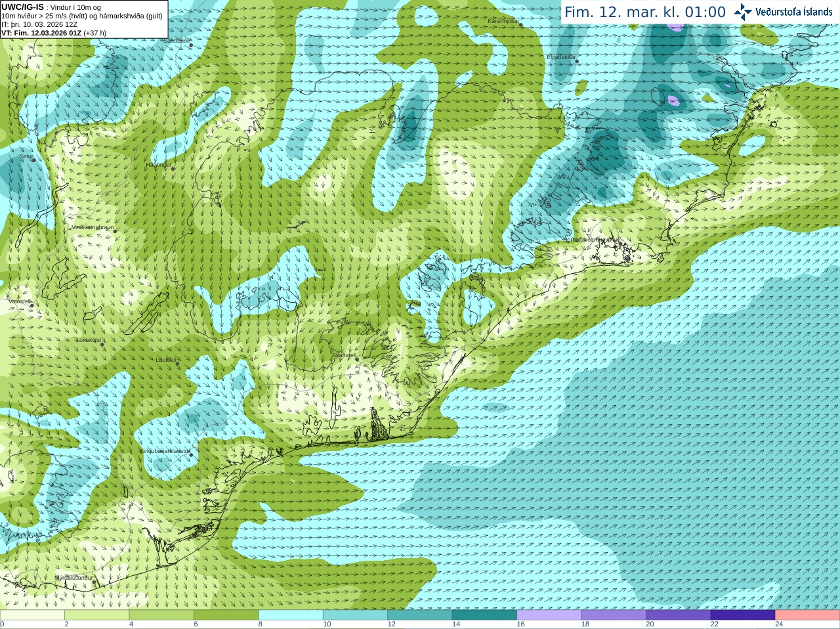Click the 'UWC/IG-IS' model title
The image size is (840, 629).
coord(23,7)
